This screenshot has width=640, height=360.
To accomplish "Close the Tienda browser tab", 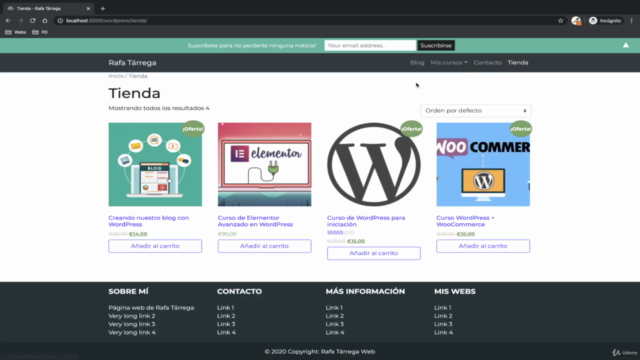I will tap(88, 8).
